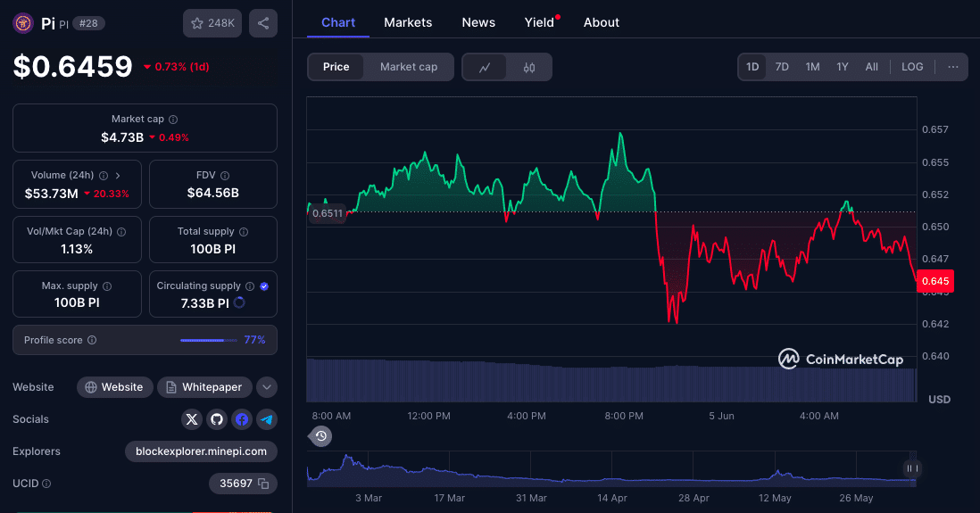Set chart range to 1M
Viewport: 980px width, 513px height.
pyautogui.click(x=812, y=67)
